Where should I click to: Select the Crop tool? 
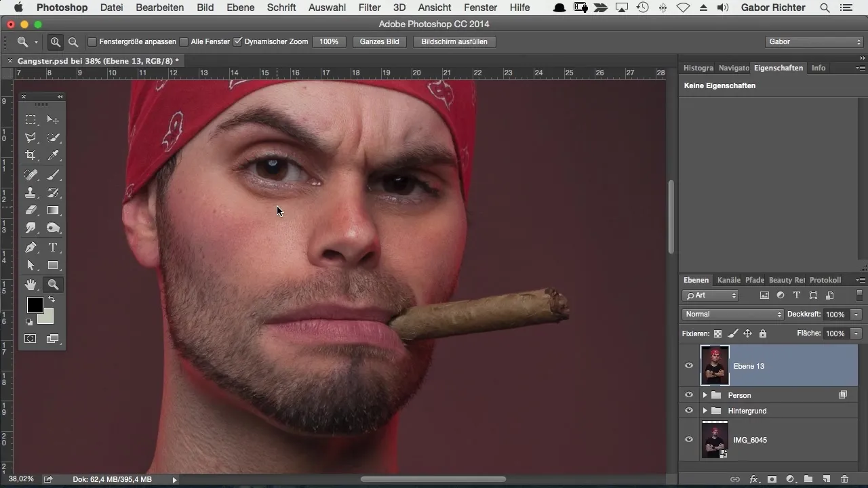click(x=31, y=155)
